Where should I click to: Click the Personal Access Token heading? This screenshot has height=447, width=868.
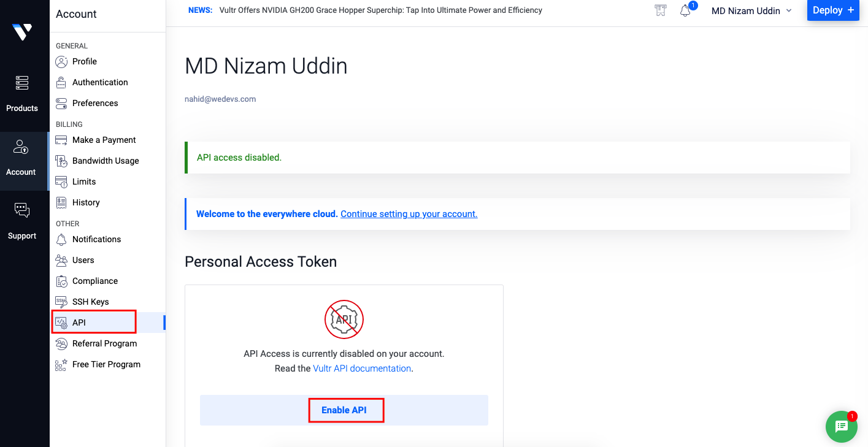click(261, 262)
